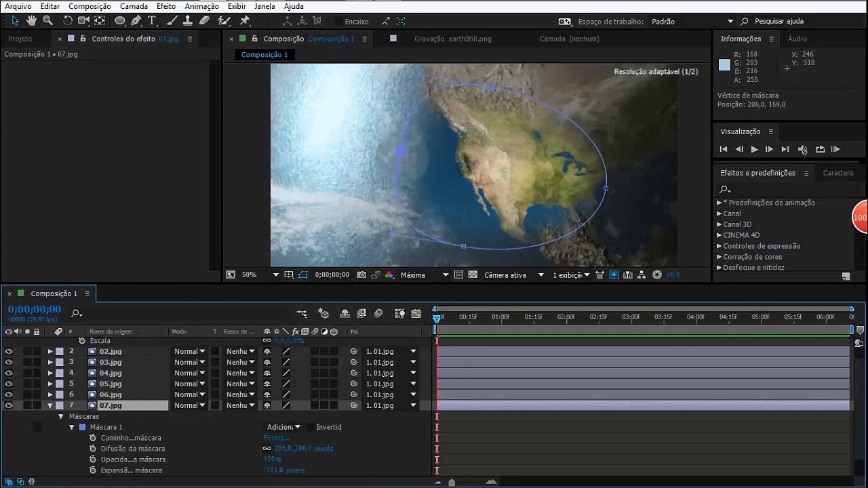Image resolution: width=868 pixels, height=488 pixels.
Task: Select the Horizontal Type tool
Action: [152, 21]
